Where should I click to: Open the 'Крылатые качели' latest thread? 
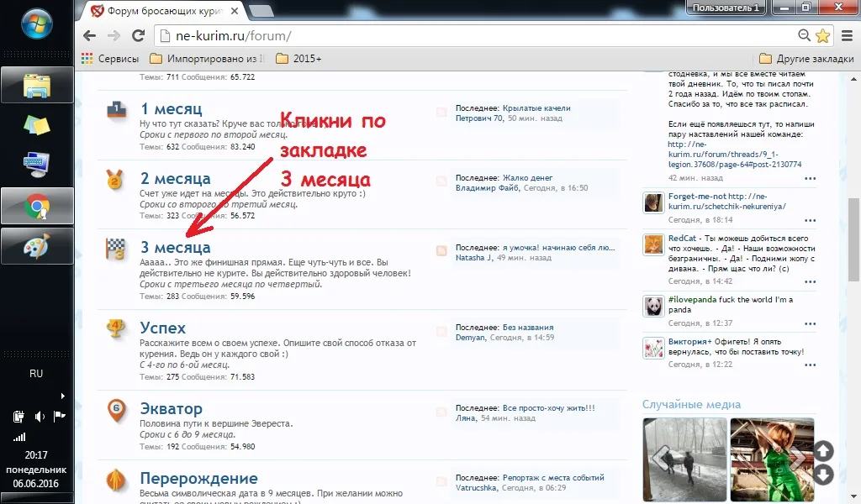pos(536,108)
